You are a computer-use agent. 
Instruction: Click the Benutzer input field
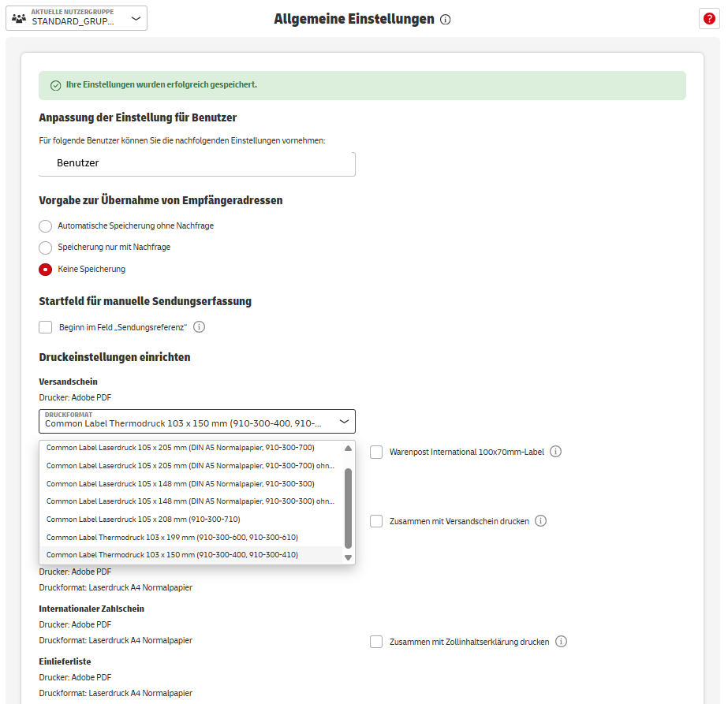click(x=197, y=164)
